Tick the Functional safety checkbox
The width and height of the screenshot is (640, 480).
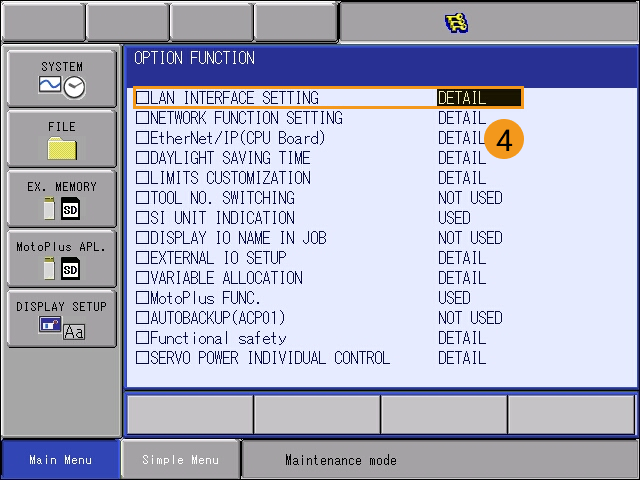[x=142, y=338]
